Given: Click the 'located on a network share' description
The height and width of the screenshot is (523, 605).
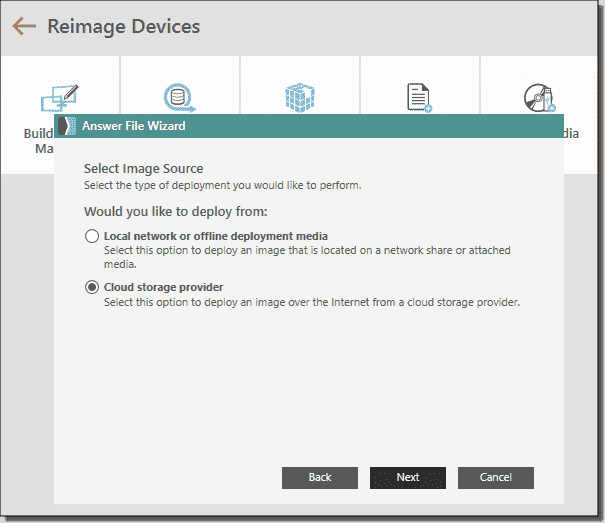Looking at the screenshot, I should pos(307,257).
